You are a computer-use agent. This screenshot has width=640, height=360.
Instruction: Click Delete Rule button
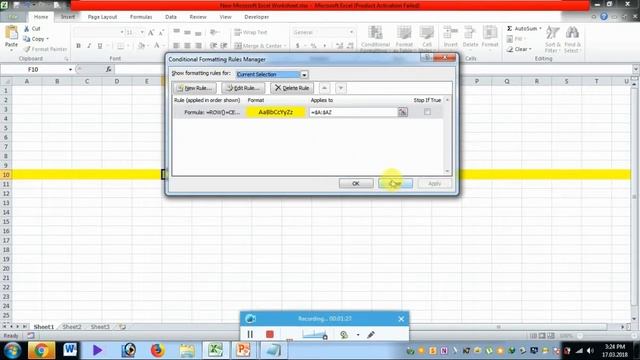(292, 88)
